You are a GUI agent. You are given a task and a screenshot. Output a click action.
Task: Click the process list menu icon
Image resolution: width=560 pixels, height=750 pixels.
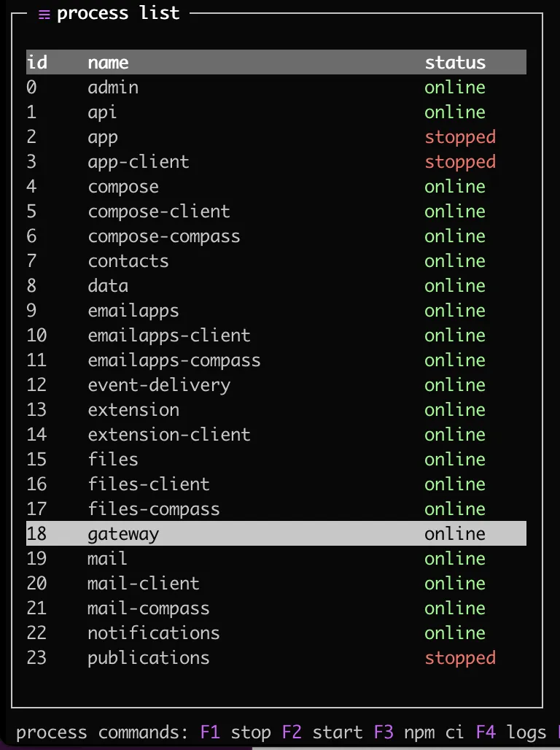pyautogui.click(x=44, y=15)
